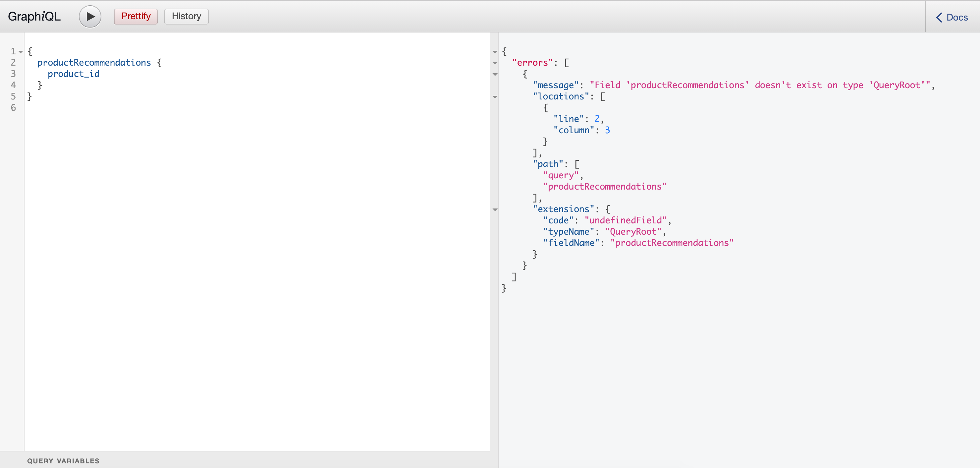Click line number 2 in the gutter
Image resolution: width=980 pixels, height=468 pixels.
point(13,62)
